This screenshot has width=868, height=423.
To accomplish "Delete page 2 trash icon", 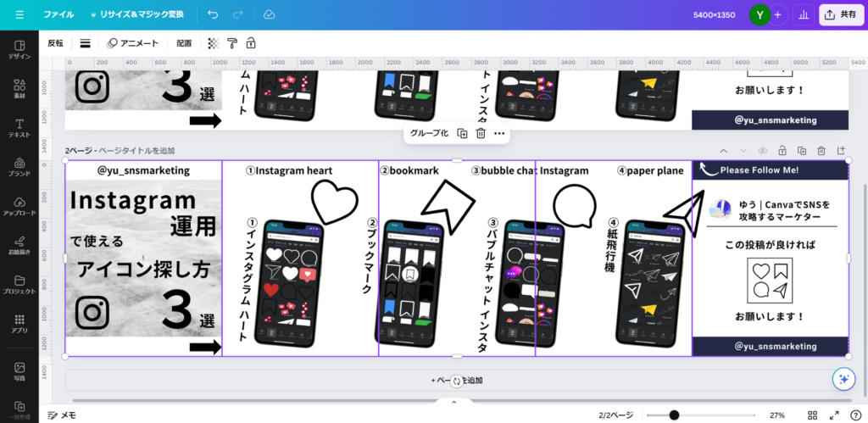I will click(821, 151).
